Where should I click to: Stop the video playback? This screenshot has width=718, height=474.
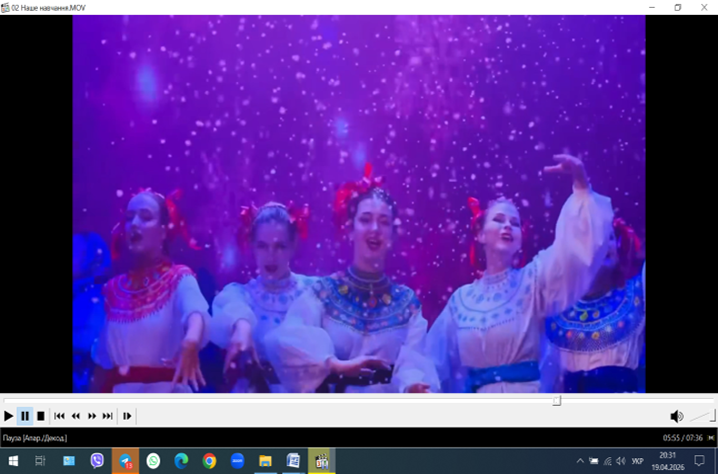point(41,416)
